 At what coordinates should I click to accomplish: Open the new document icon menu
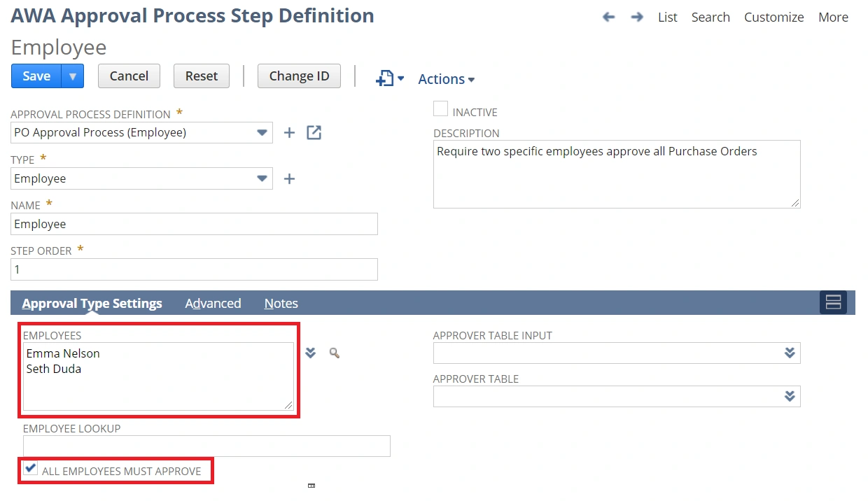point(390,78)
